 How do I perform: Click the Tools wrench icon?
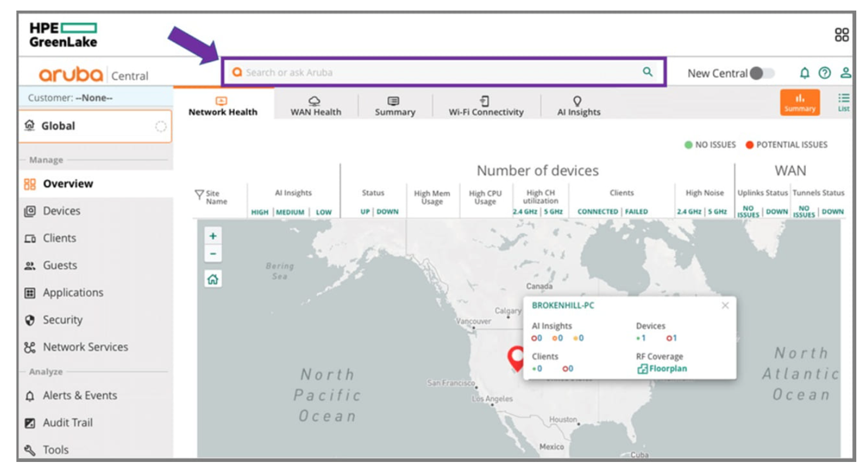(x=30, y=450)
